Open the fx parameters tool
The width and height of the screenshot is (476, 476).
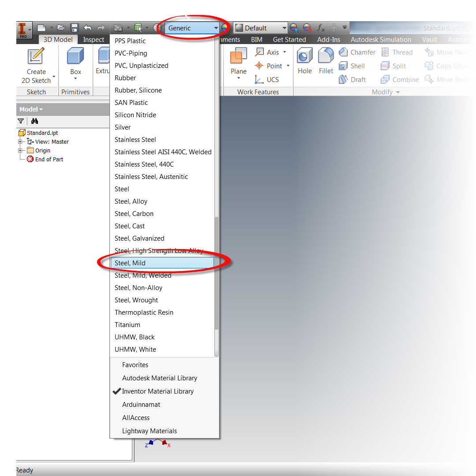321,28
